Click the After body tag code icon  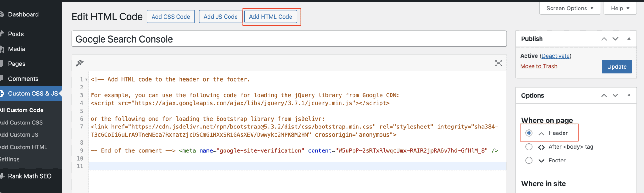541,147
